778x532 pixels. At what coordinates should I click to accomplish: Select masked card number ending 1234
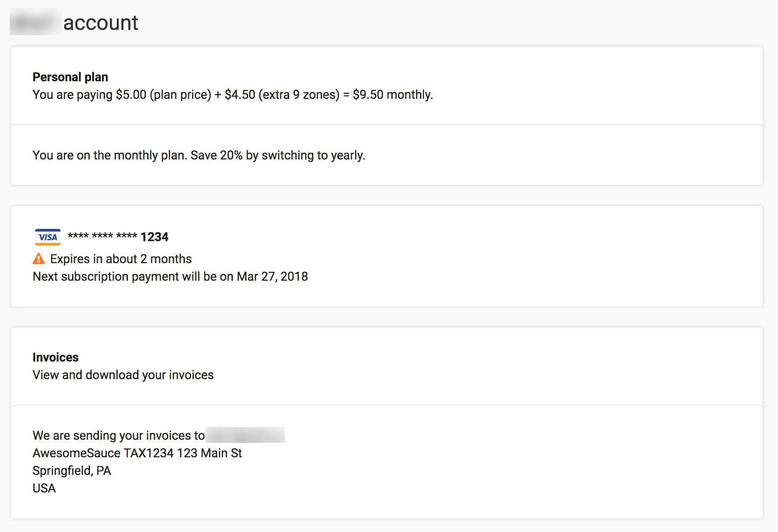pos(118,237)
